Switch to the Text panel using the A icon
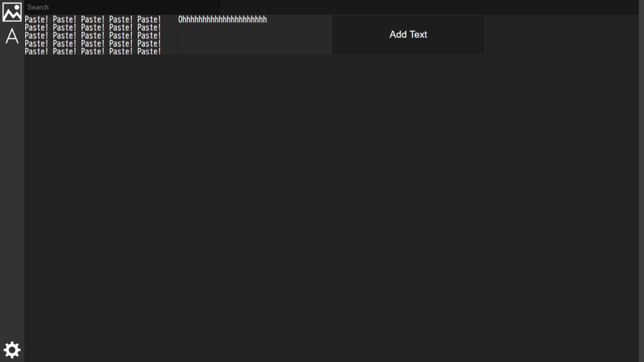This screenshot has width=644, height=362. tap(12, 36)
